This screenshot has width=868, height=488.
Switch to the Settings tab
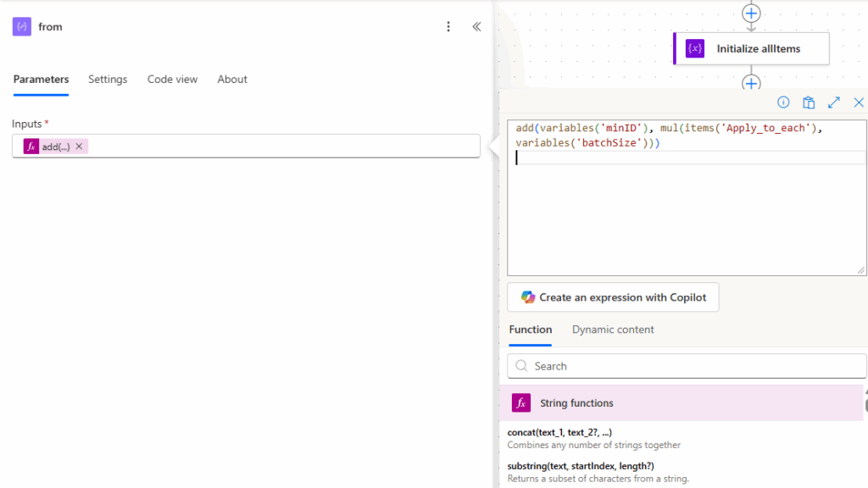click(108, 79)
